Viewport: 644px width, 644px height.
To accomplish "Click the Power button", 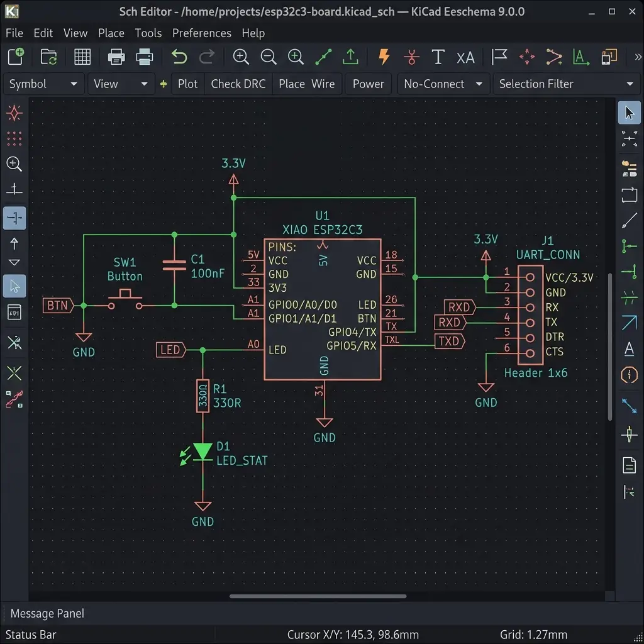I will click(369, 84).
